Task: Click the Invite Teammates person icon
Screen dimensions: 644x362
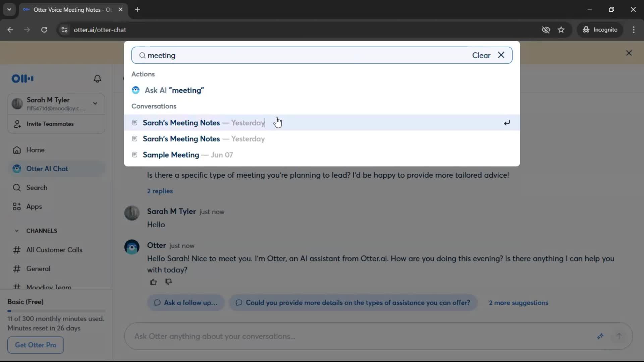Action: (x=17, y=124)
